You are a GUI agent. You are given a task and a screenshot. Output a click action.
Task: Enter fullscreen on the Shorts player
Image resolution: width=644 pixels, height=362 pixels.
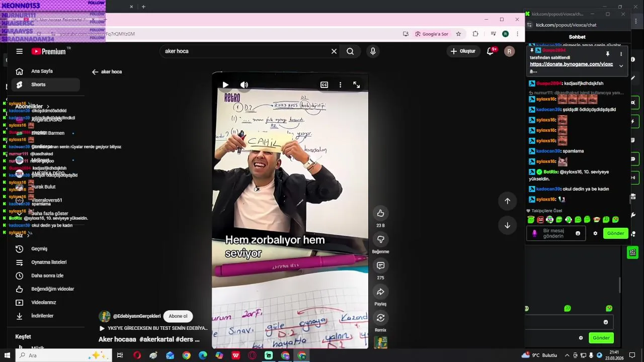click(x=356, y=85)
